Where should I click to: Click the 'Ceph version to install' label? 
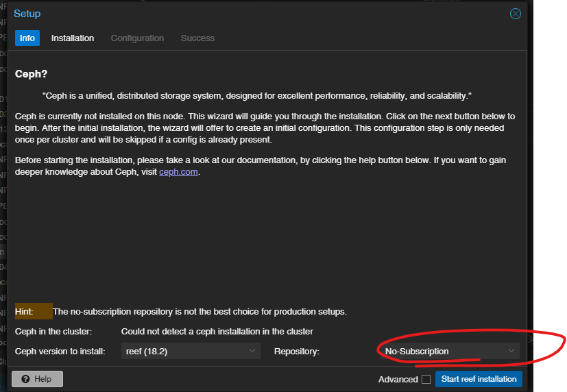click(60, 352)
